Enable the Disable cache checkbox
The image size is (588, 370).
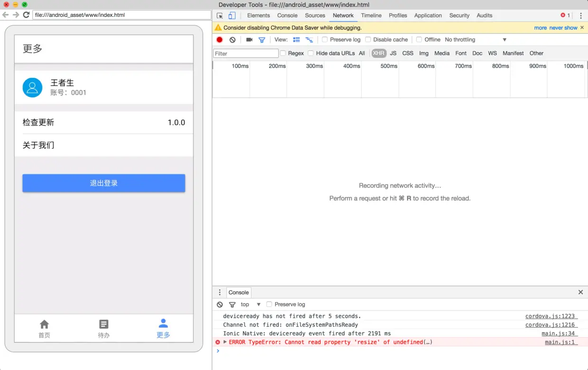(368, 40)
